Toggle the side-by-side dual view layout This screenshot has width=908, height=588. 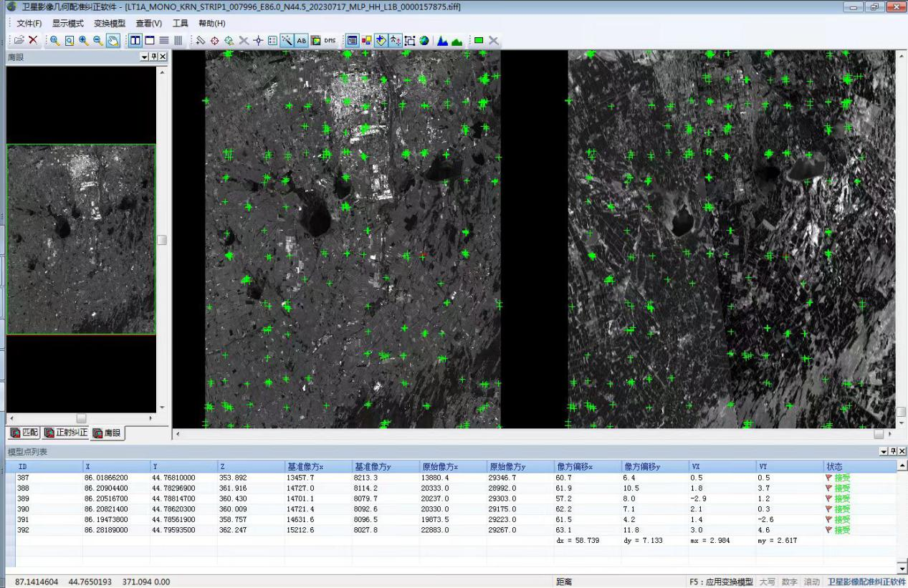coord(135,41)
